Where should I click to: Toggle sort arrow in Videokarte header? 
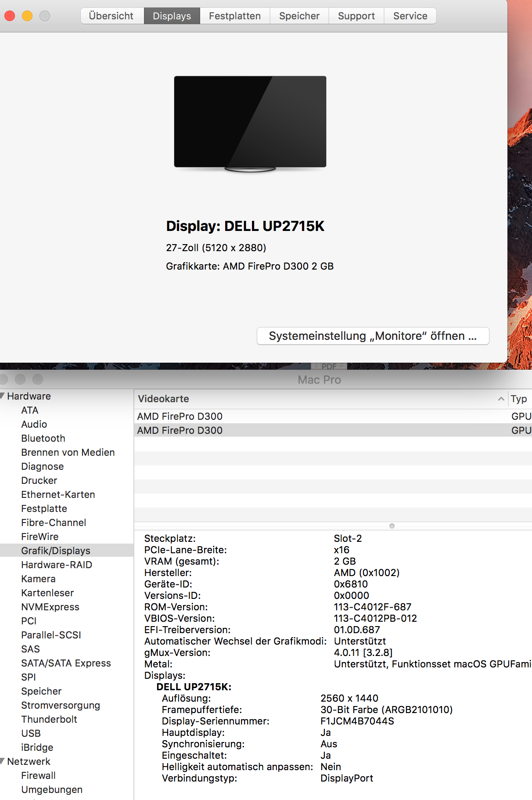pyautogui.click(x=501, y=399)
